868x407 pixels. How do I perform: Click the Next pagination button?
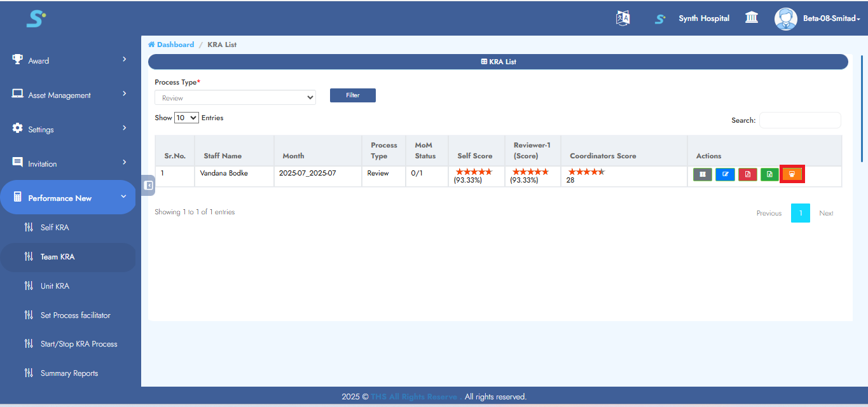[x=825, y=213]
